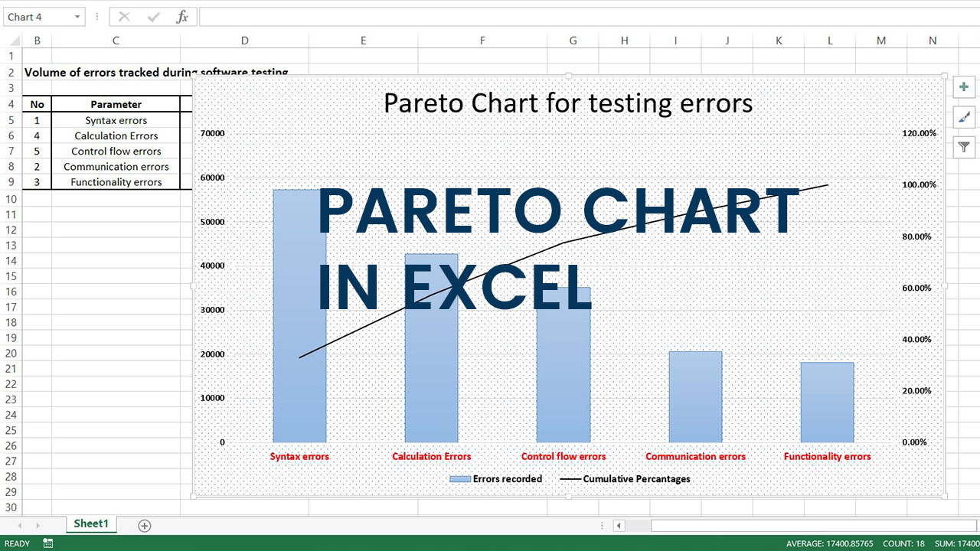
Task: Select column G header
Action: (x=573, y=41)
